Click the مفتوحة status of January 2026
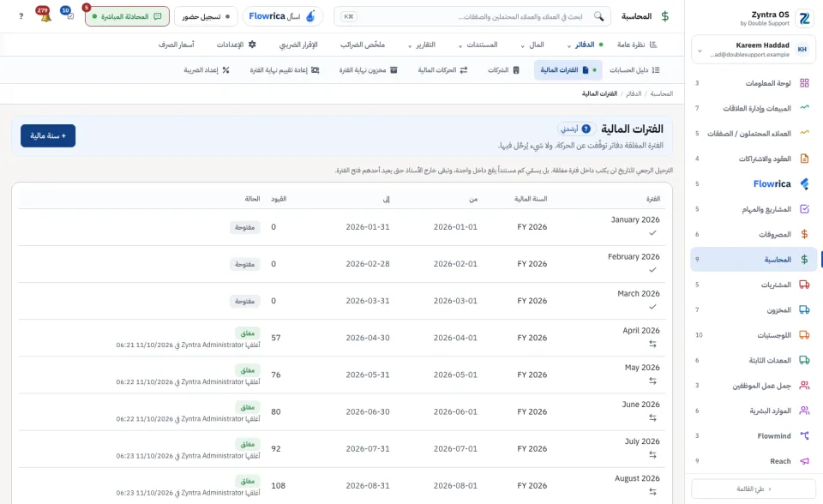The height and width of the screenshot is (504, 823). pos(244,227)
